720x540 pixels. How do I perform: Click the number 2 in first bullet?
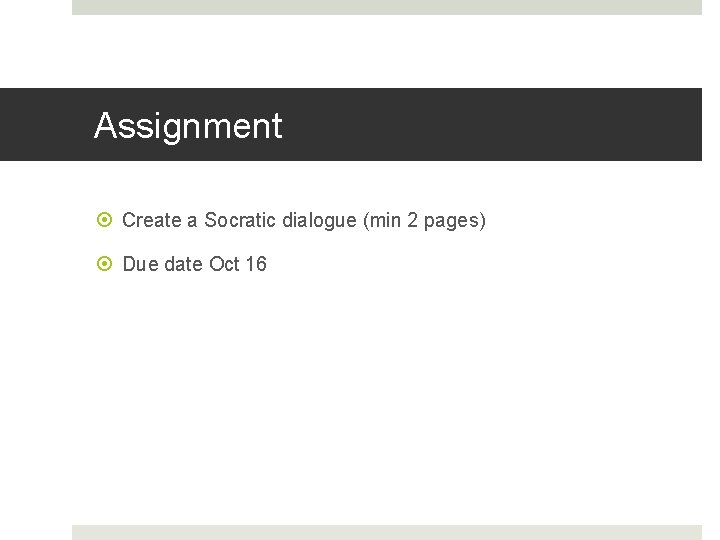click(x=412, y=220)
